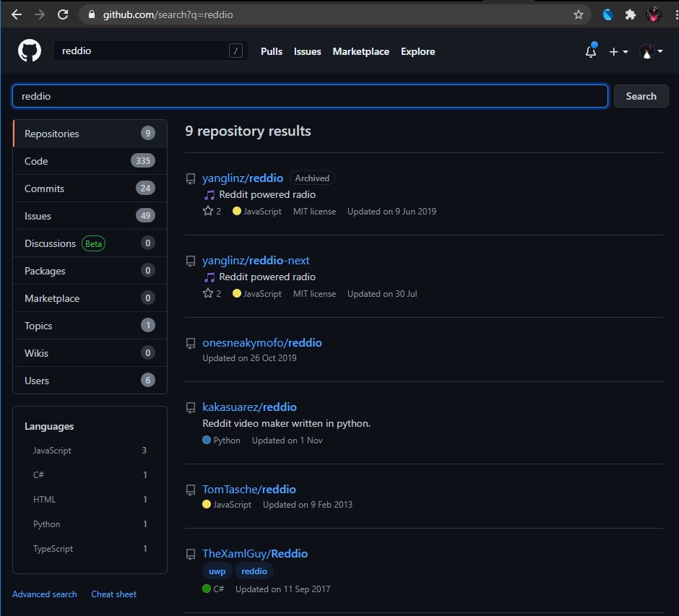Open the GitHub user avatar menu

coord(652,51)
